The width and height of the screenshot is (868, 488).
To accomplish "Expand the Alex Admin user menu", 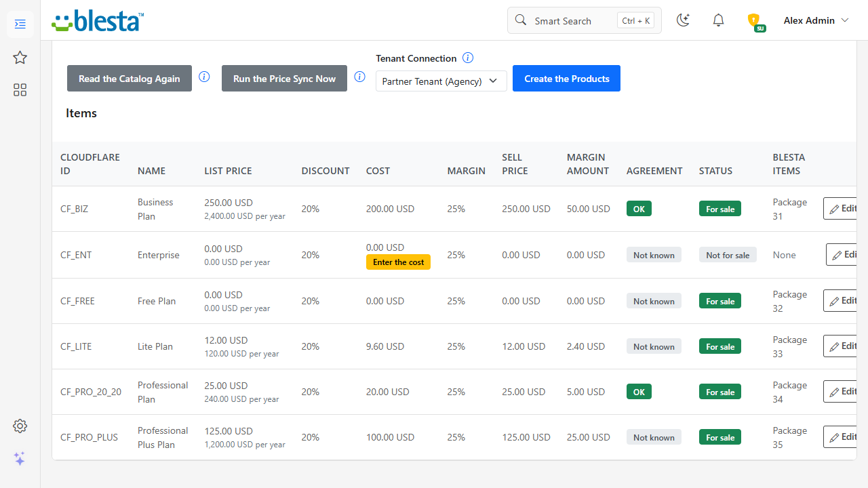I will click(816, 20).
